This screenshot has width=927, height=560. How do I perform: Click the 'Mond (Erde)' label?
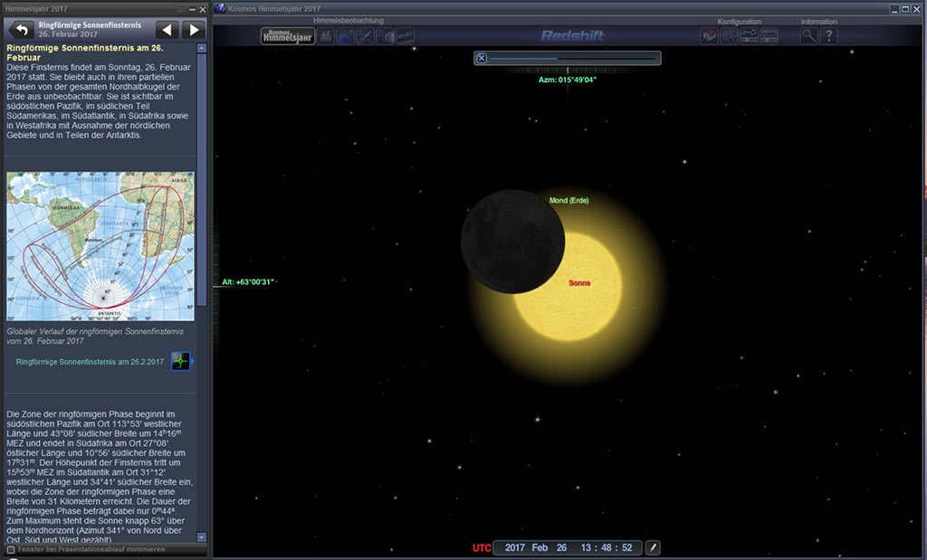click(x=569, y=200)
